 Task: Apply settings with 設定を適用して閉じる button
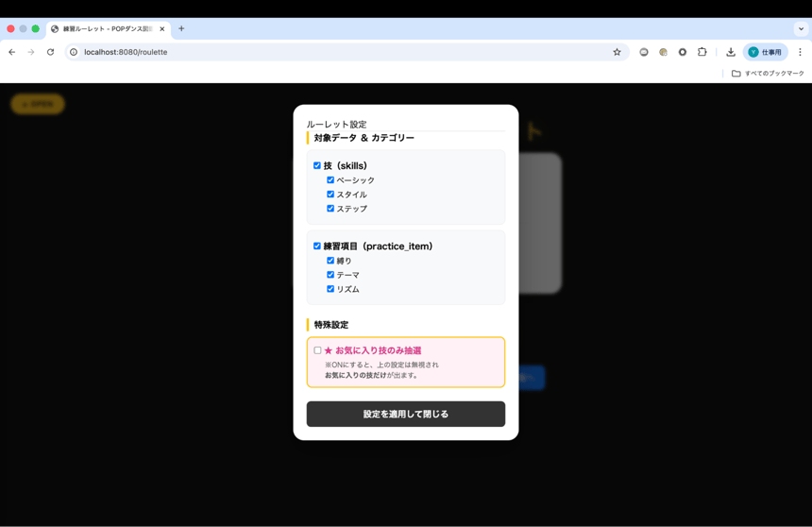tap(405, 414)
